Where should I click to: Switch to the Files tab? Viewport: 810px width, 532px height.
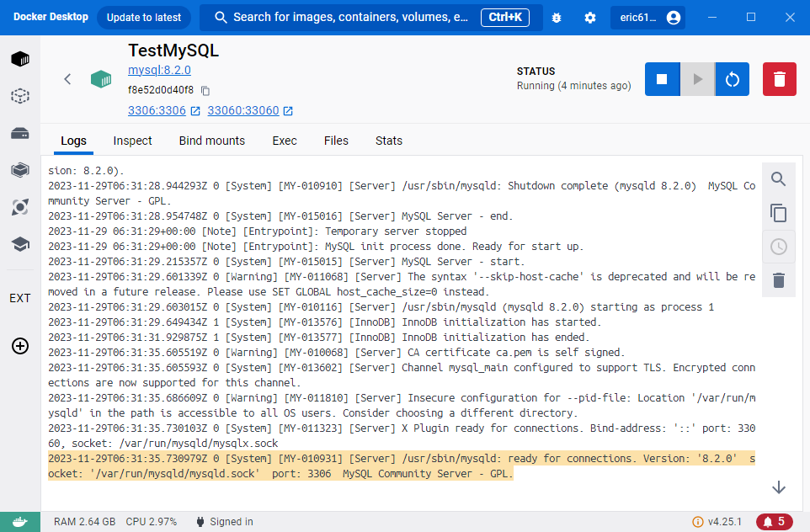[x=336, y=141]
